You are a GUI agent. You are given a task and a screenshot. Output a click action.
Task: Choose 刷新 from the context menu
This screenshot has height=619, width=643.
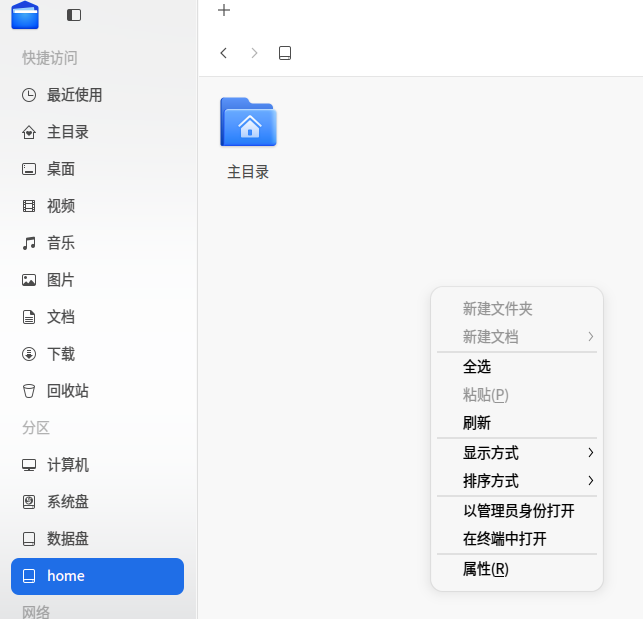(x=517, y=423)
